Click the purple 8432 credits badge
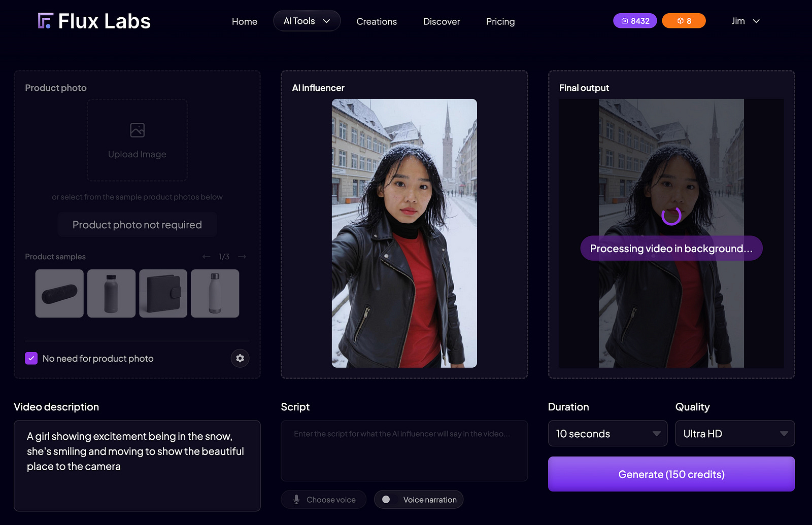Viewport: 812px width, 525px height. (635, 21)
